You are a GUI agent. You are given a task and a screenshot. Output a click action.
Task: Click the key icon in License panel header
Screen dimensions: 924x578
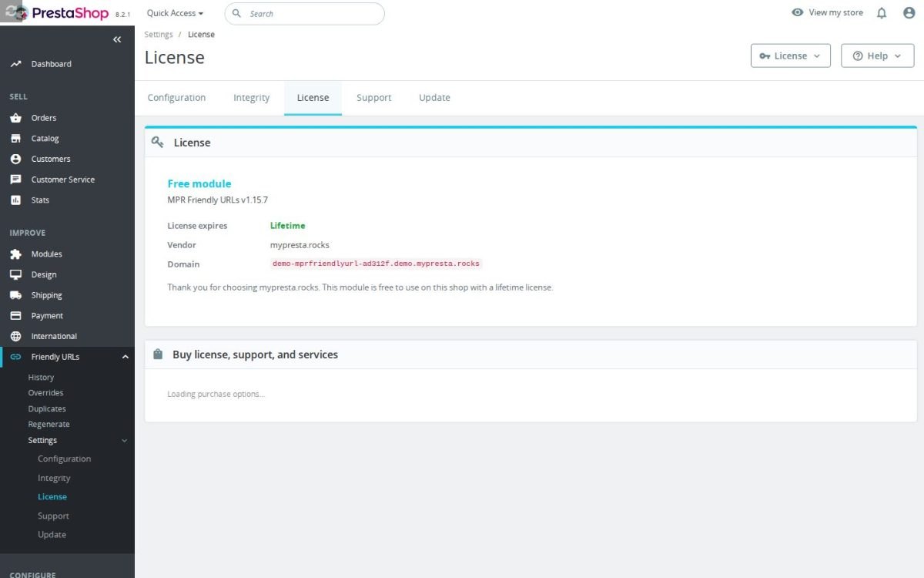[x=158, y=143]
